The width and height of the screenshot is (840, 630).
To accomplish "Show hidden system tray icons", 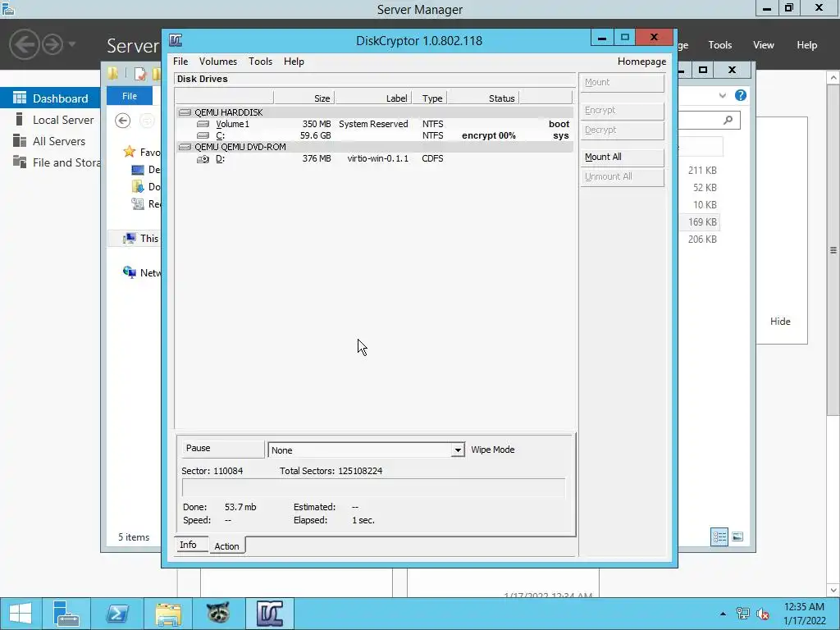I will [x=724, y=614].
